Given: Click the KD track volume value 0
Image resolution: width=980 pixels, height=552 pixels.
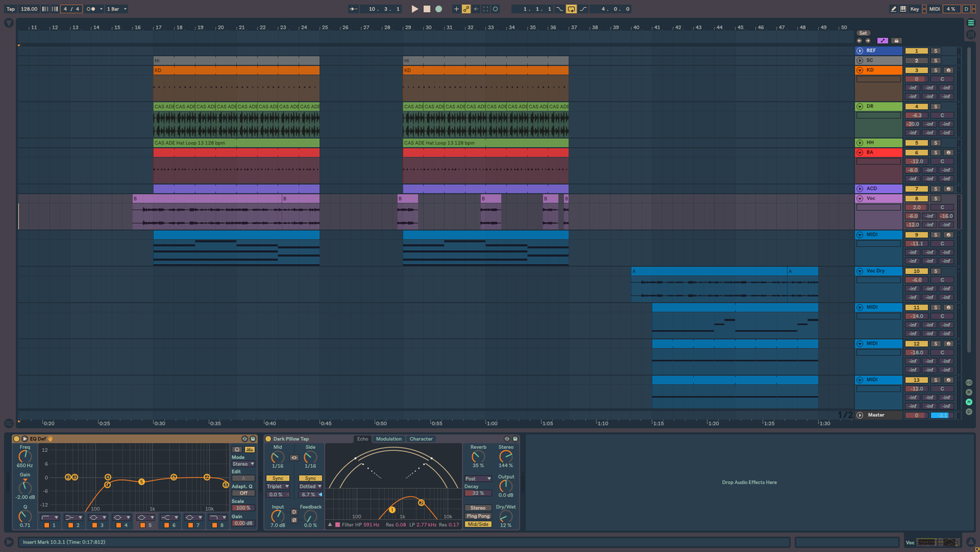Looking at the screenshot, I should point(916,79).
